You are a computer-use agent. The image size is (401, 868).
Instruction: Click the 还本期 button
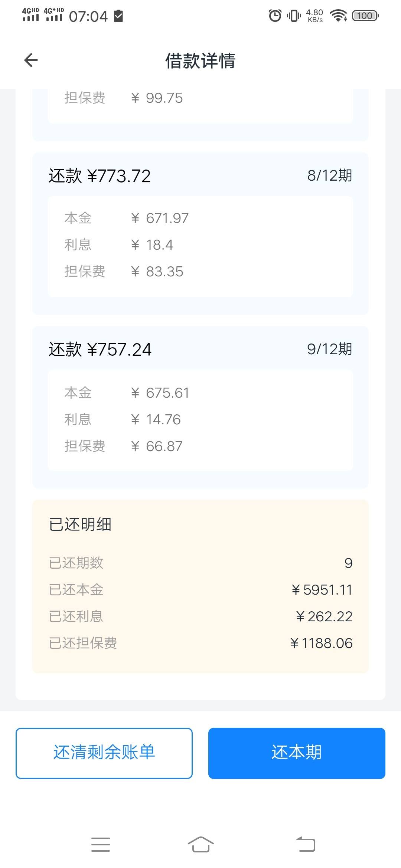[x=297, y=753]
